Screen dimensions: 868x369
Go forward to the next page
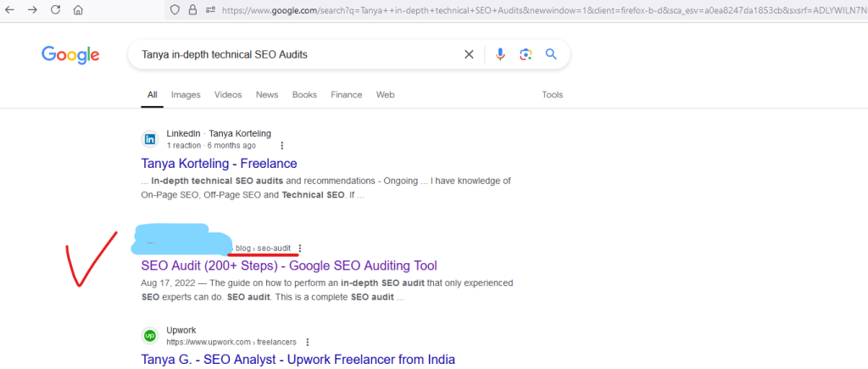[x=32, y=10]
